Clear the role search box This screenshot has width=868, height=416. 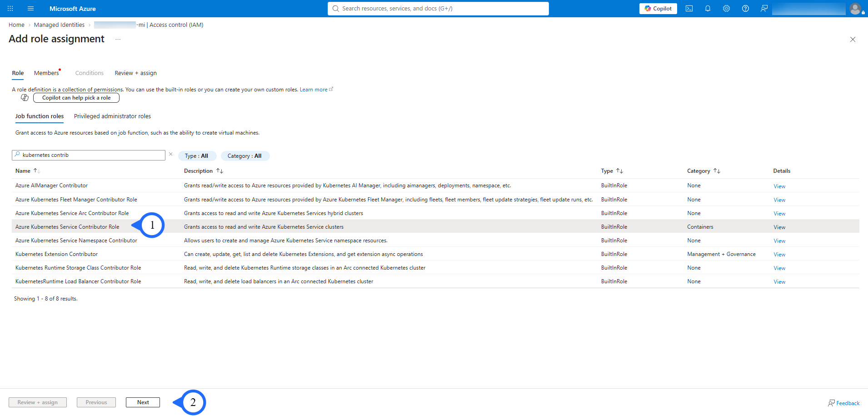(171, 154)
